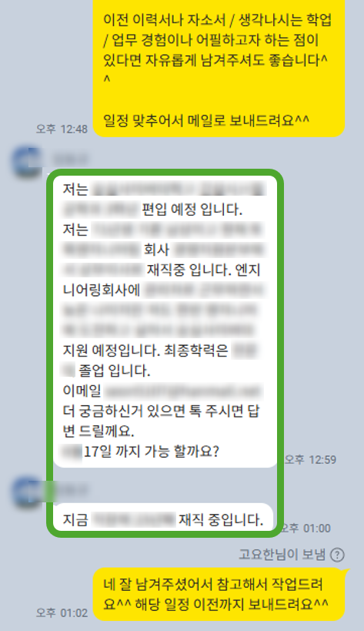
Task: Click the 오후 01:02 timestamp
Action: point(62,613)
